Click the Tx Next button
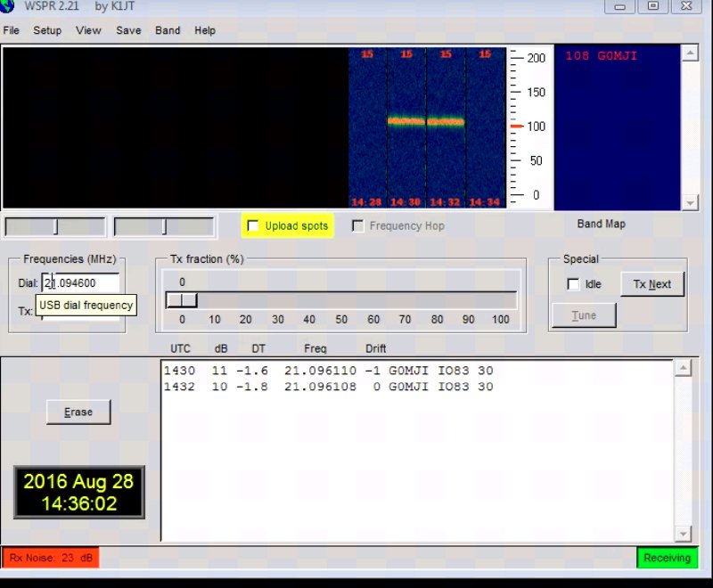 click(652, 284)
